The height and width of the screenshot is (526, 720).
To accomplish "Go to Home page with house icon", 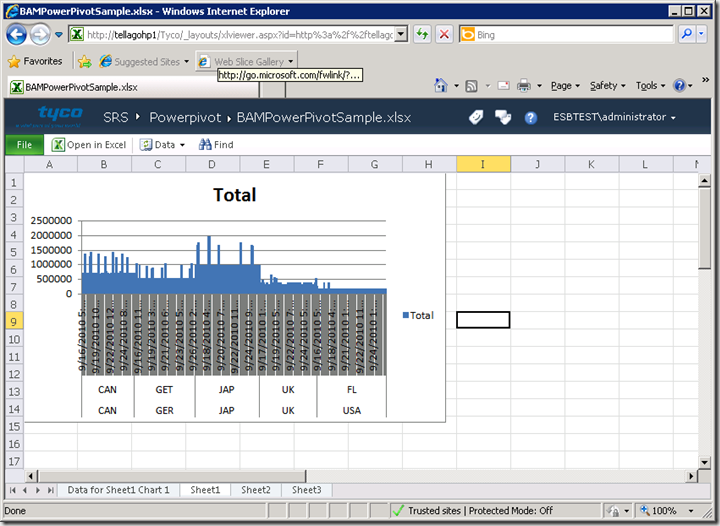I will (x=441, y=85).
